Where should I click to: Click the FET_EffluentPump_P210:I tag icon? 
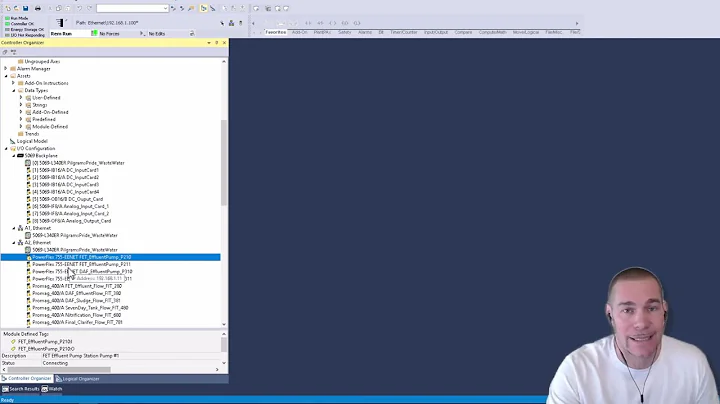pos(13,342)
